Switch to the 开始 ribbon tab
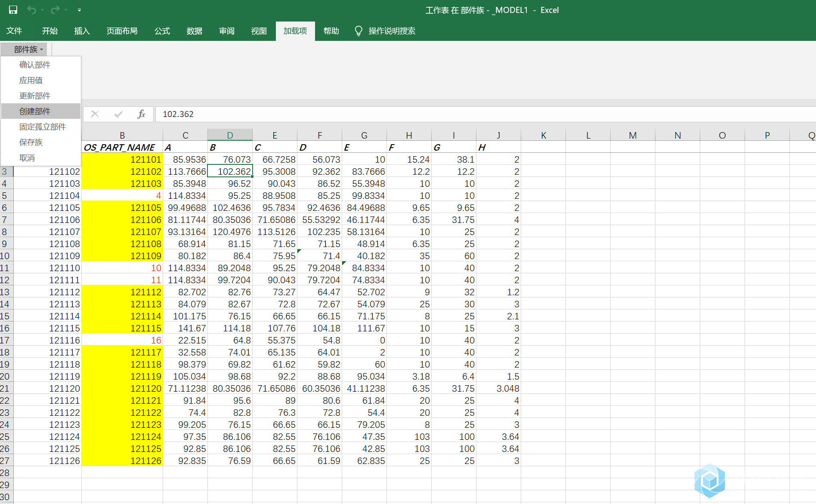 [x=49, y=31]
